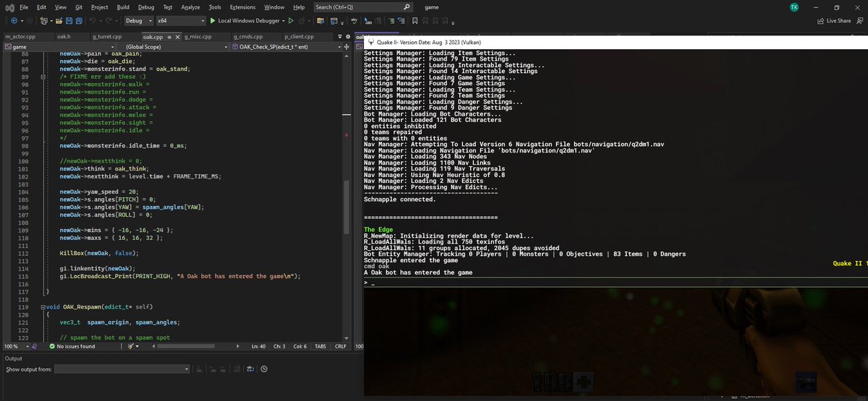Toggle word wrap in Output panel
Image resolution: width=868 pixels, height=401 pixels.
pos(250,368)
